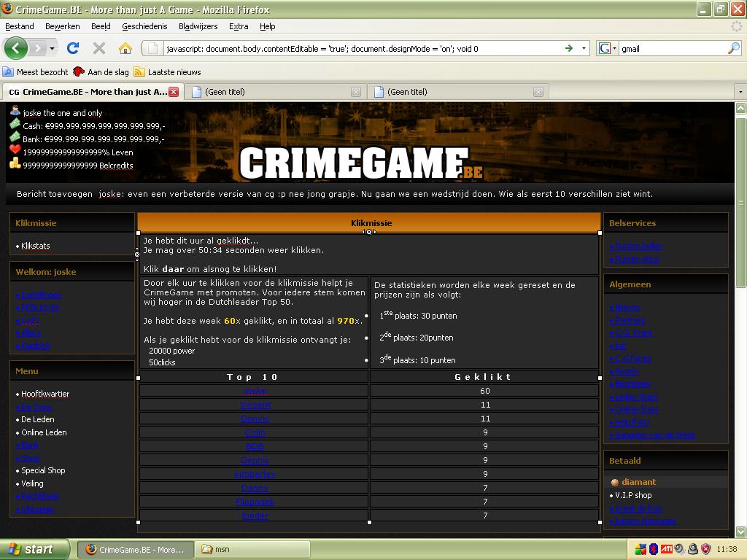Open the Bewerken menu

click(63, 26)
